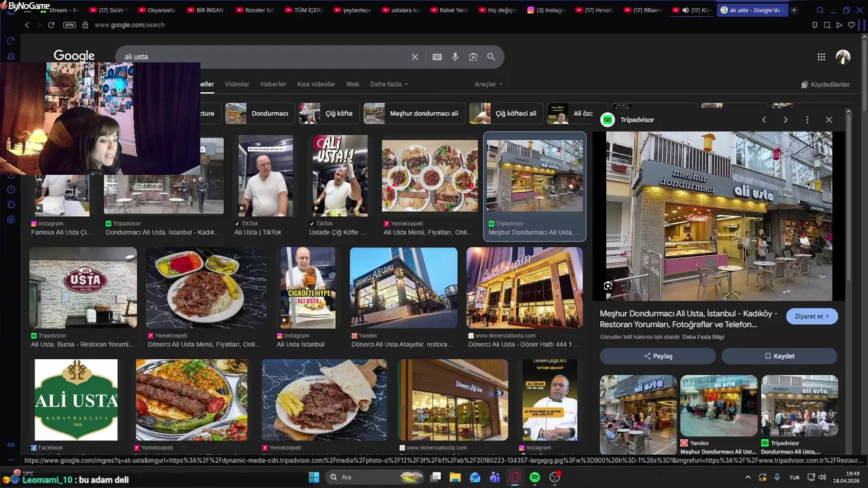Select the Çiğ köfteci ali chip
Viewport: 868px width, 488px height.
click(x=505, y=113)
